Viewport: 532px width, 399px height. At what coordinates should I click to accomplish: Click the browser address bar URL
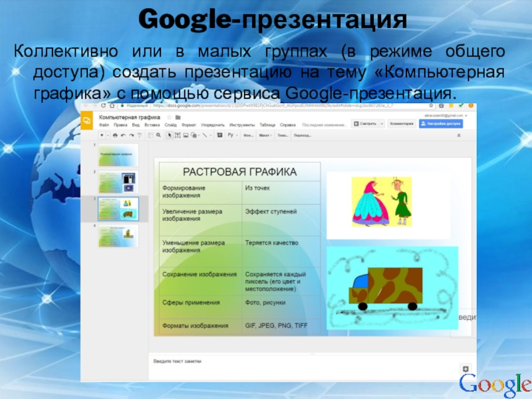click(x=273, y=106)
